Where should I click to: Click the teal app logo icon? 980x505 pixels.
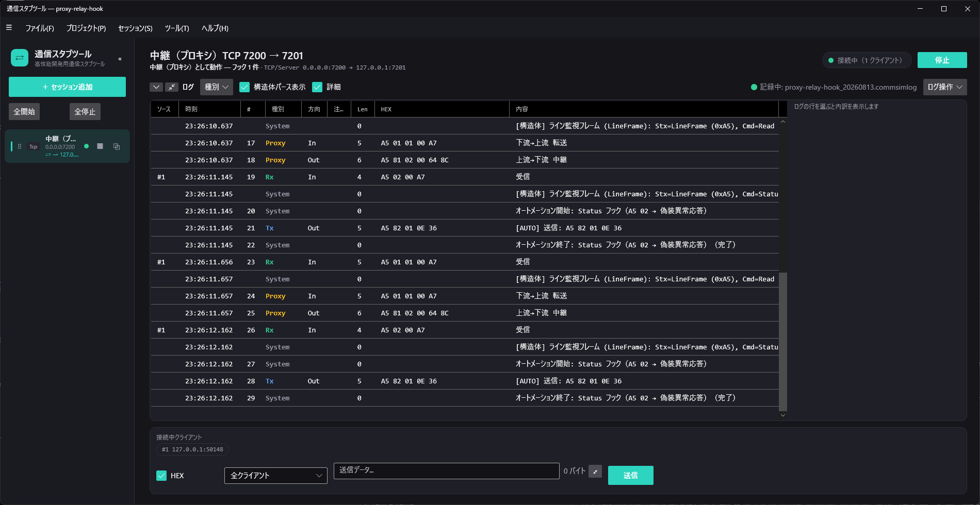(x=20, y=58)
